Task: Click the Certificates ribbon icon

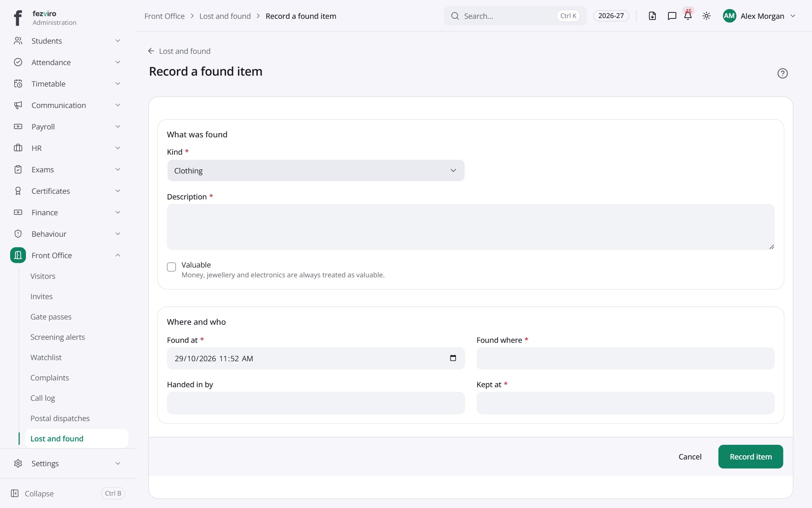Action: pyautogui.click(x=18, y=191)
